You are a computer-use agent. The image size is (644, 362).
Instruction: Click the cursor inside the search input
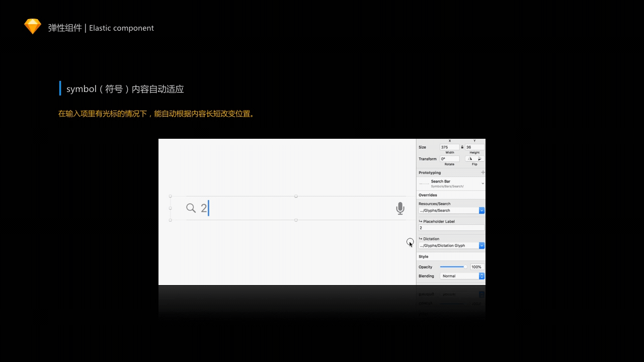coord(208,208)
